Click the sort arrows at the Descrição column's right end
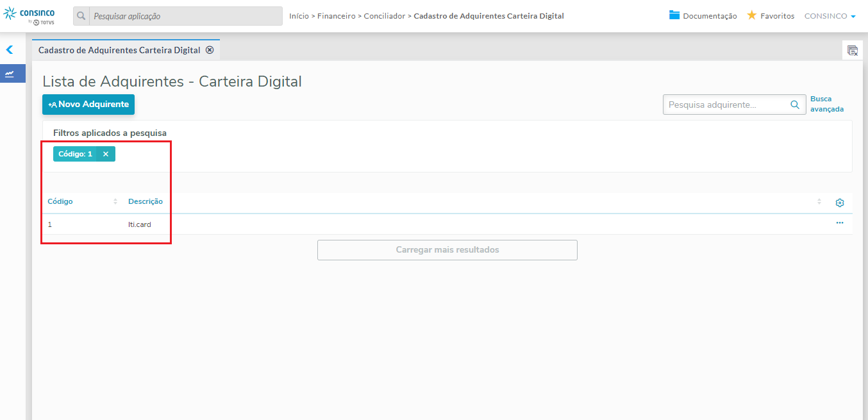 coord(819,201)
